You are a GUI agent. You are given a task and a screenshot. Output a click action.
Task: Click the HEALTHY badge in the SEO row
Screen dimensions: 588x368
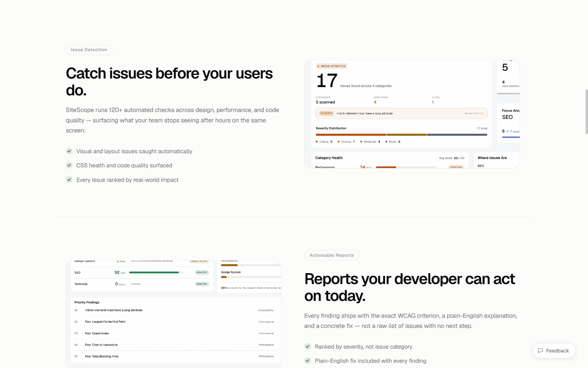[202, 272]
